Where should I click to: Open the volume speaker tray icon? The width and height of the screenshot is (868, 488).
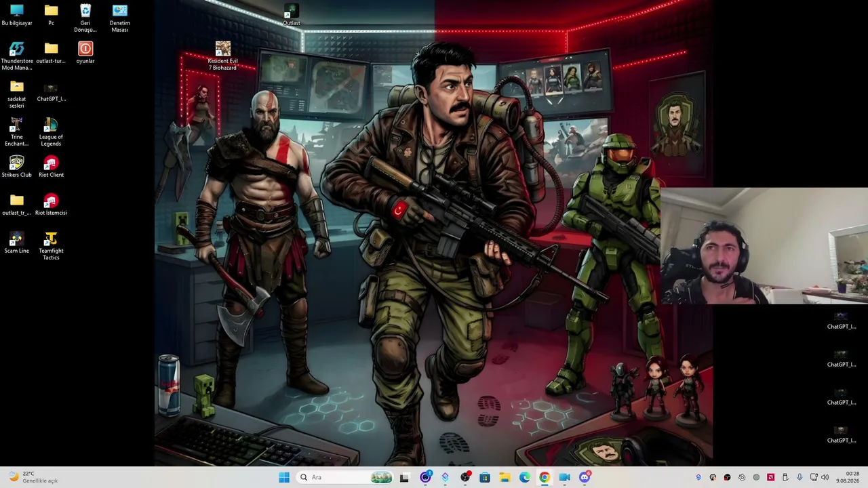click(x=825, y=477)
